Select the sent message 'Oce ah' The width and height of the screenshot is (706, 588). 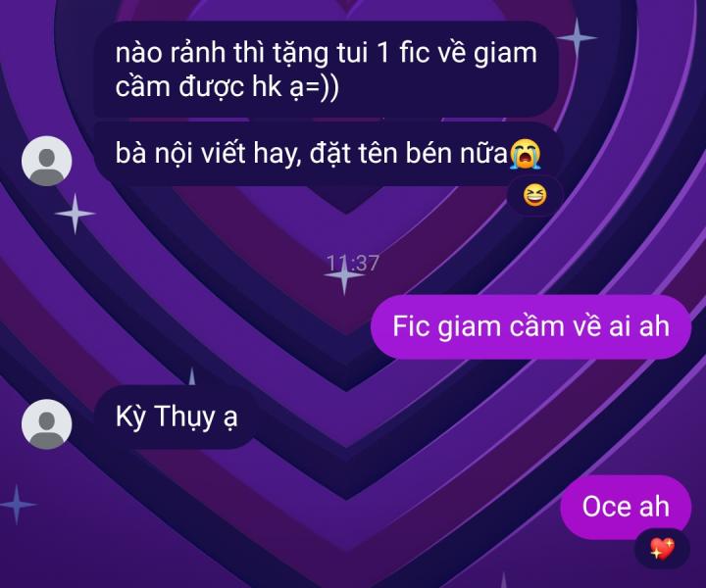[626, 507]
